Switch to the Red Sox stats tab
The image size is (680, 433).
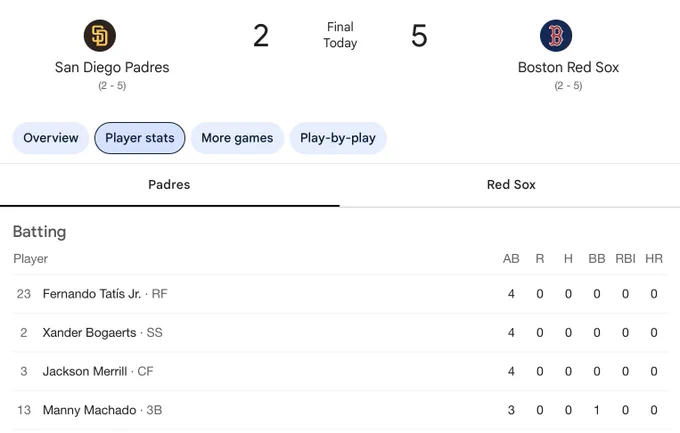coord(510,185)
